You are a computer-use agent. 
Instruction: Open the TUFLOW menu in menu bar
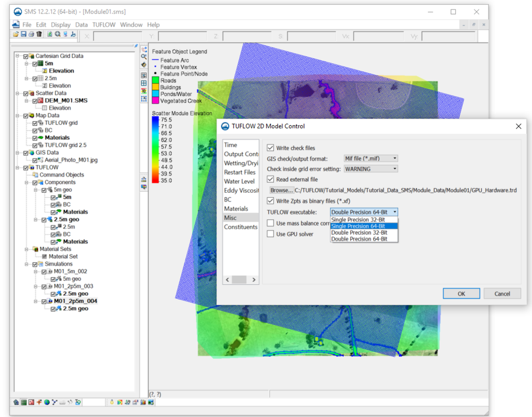pos(103,25)
